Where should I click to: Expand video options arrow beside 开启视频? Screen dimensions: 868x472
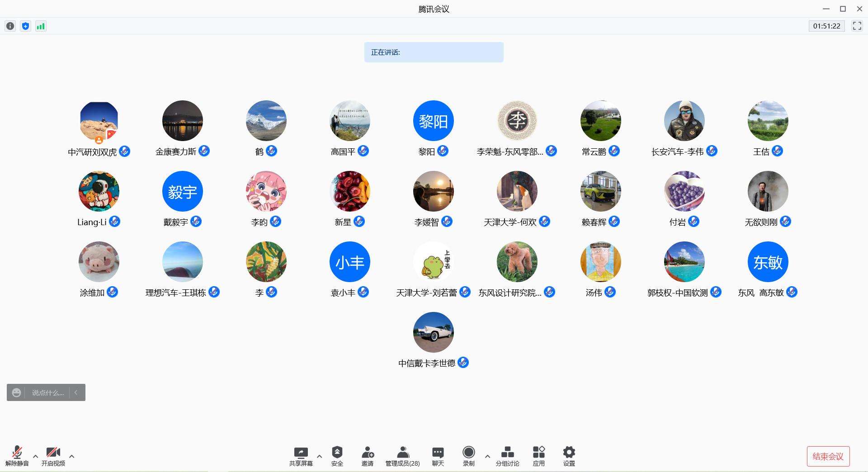(x=71, y=456)
